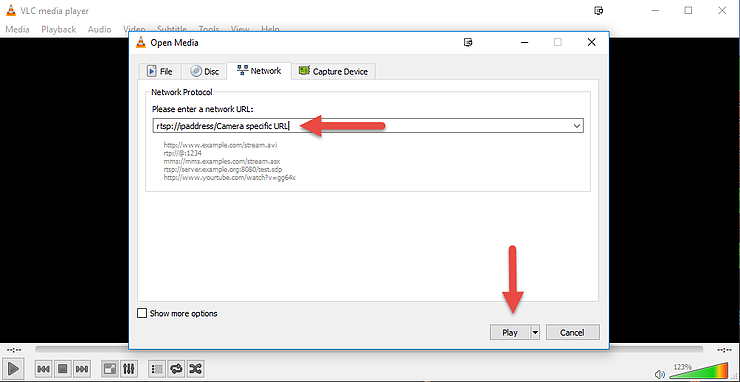Click example mms://mms.examples.com/stream.asx
Image resolution: width=740 pixels, height=382 pixels.
(x=222, y=161)
